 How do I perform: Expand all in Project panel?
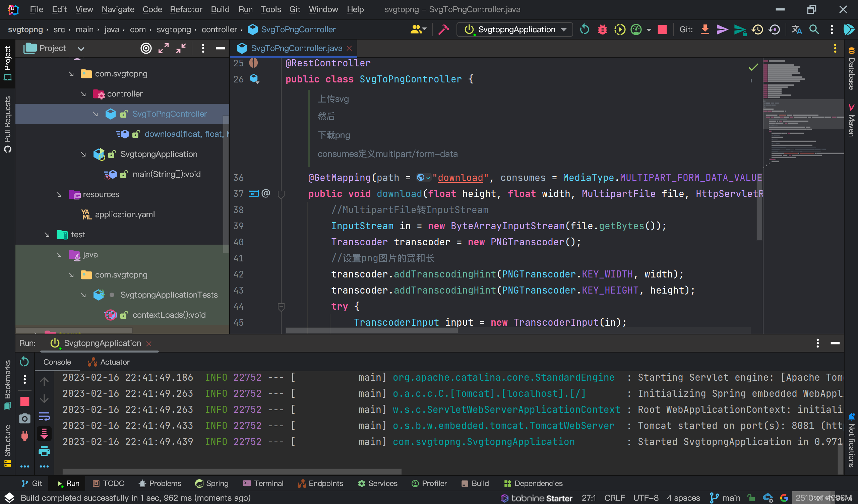[164, 48]
